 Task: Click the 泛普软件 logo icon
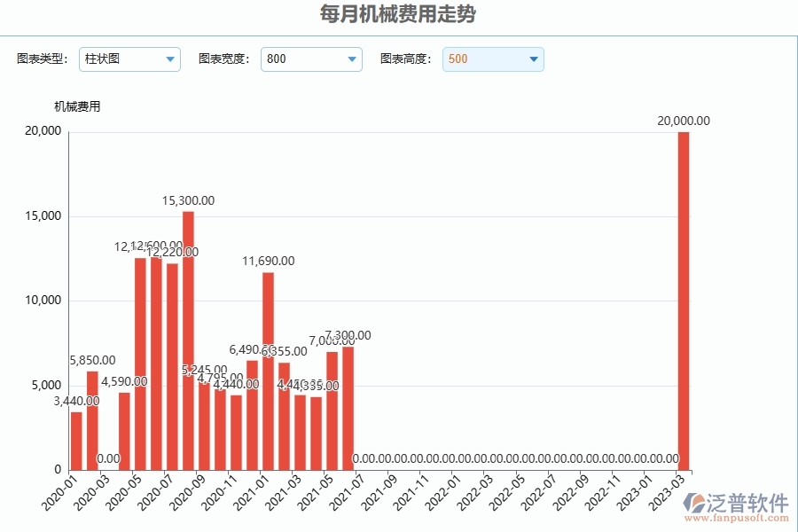693,500
